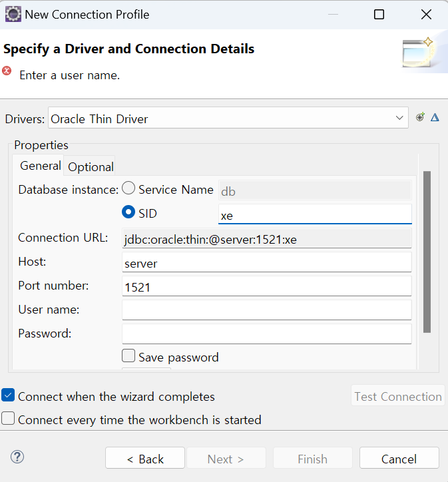Image resolution: width=448 pixels, height=482 pixels.
Task: Click the properties vertical scrollbar
Action: (427, 252)
